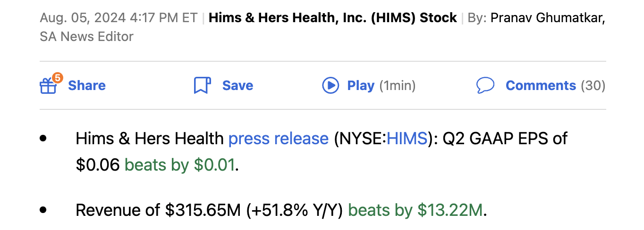Click the gift box Share icon
This screenshot has width=644, height=230.
coord(48,86)
